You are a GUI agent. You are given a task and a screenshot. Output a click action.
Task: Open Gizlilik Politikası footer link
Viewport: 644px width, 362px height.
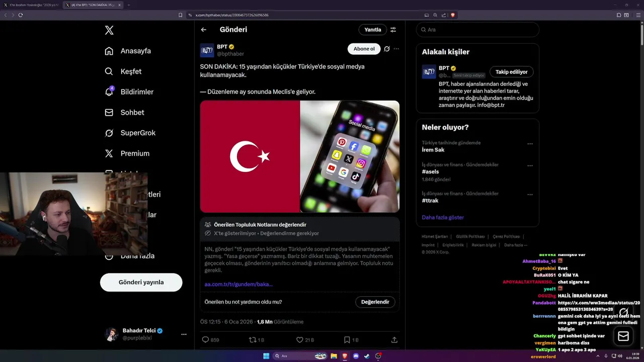coord(470,236)
